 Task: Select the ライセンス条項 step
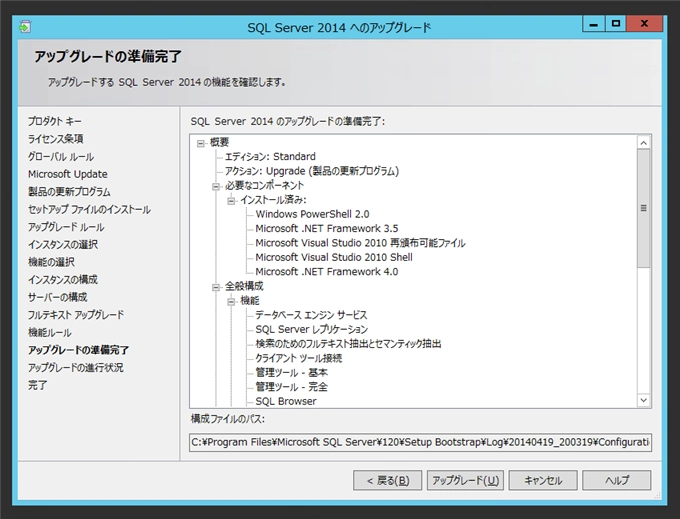tap(56, 139)
